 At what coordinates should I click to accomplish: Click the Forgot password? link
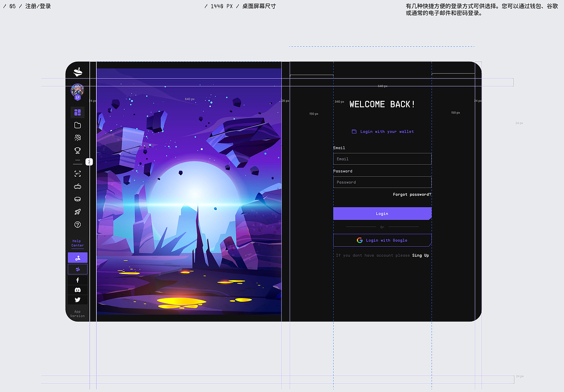(x=412, y=195)
